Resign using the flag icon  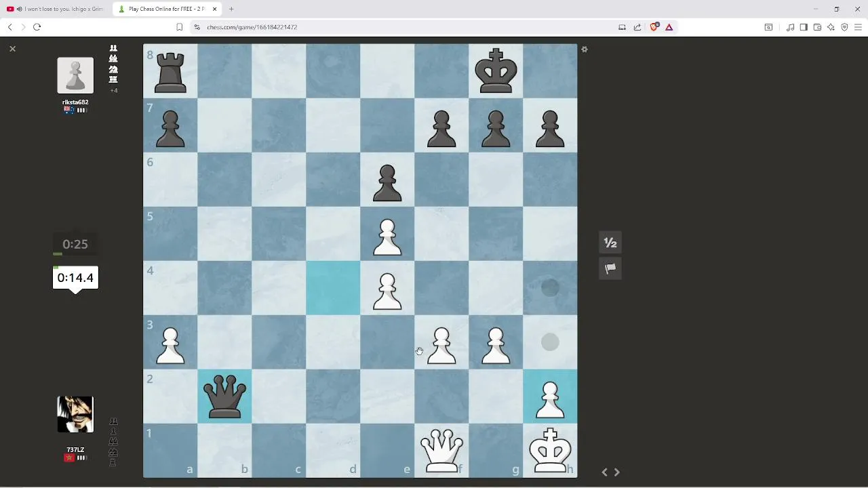(610, 268)
